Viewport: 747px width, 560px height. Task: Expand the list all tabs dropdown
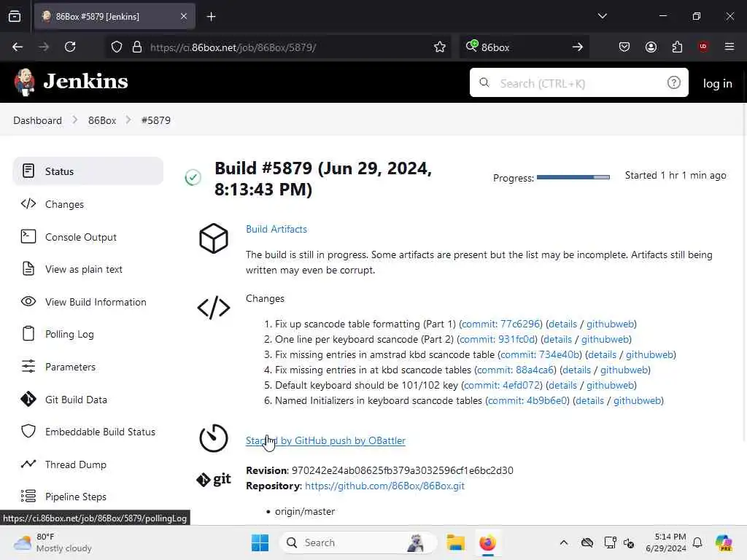point(603,16)
